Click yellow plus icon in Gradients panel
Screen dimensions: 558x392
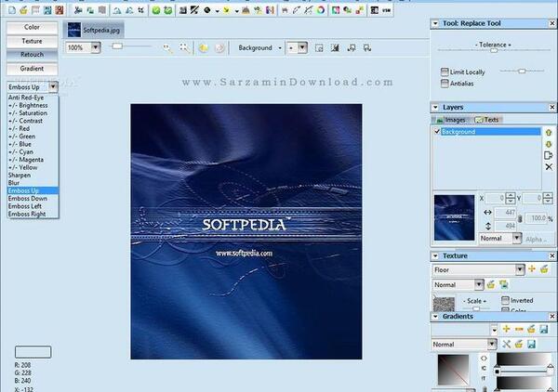506,329
